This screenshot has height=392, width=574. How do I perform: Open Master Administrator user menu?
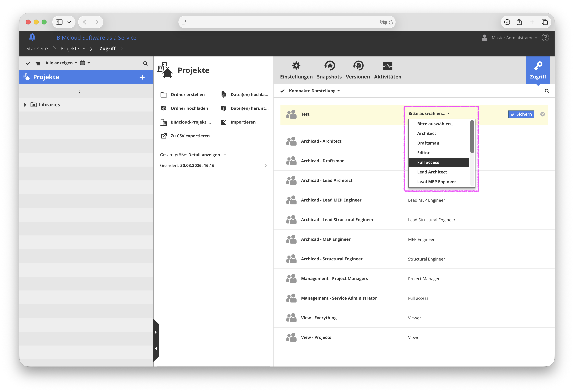click(x=514, y=38)
